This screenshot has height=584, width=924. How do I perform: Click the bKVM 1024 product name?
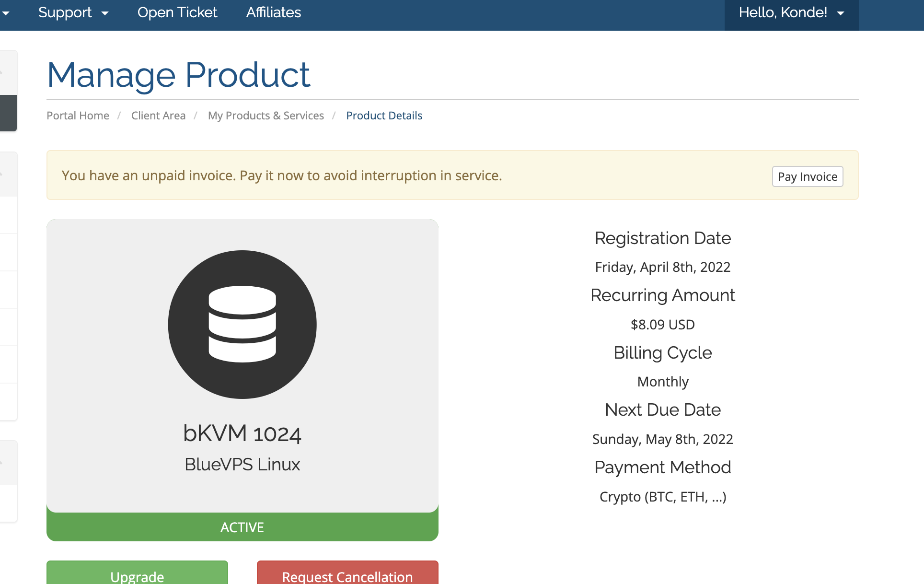point(243,433)
